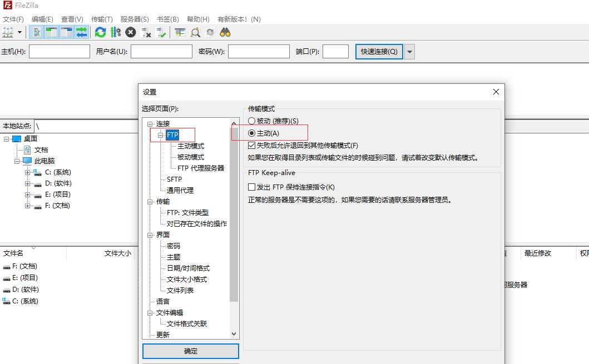Click the settings tree scroll up arrow
The image size is (589, 364).
pyautogui.click(x=234, y=123)
